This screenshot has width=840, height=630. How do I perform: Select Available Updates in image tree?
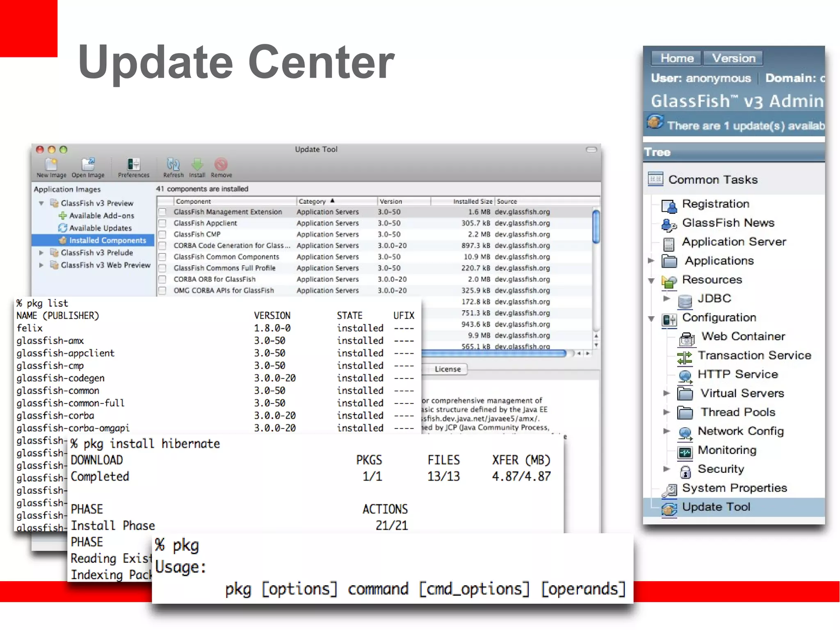pyautogui.click(x=100, y=228)
